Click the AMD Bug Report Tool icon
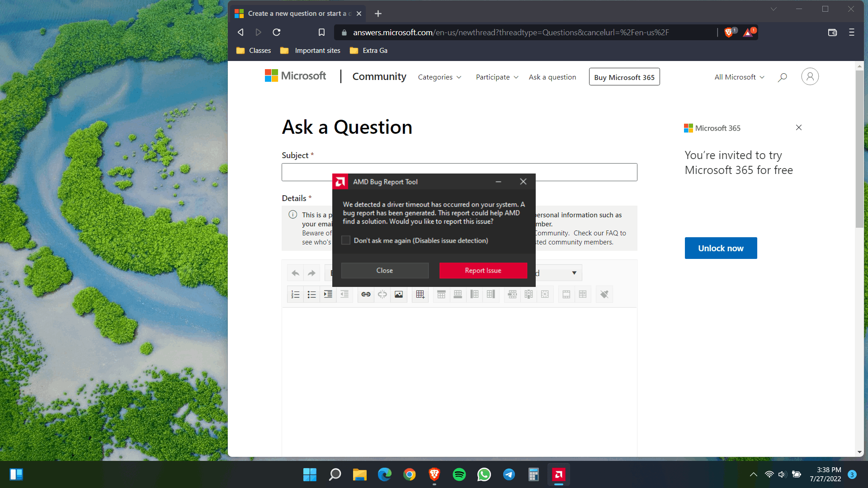Screen dimensions: 868x488 pyautogui.click(x=340, y=181)
